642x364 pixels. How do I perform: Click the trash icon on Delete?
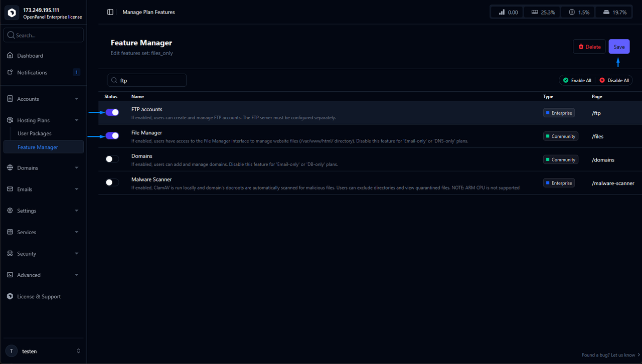tap(581, 47)
